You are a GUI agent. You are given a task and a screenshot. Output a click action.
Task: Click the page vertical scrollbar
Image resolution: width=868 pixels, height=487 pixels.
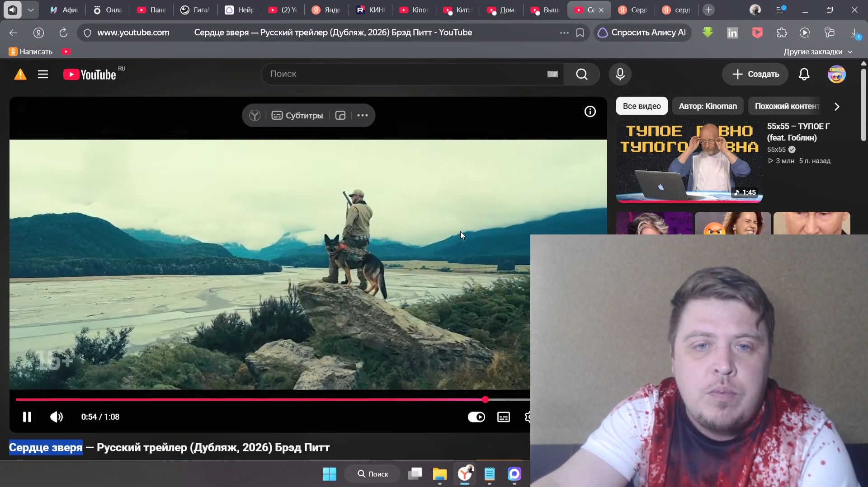tap(863, 105)
